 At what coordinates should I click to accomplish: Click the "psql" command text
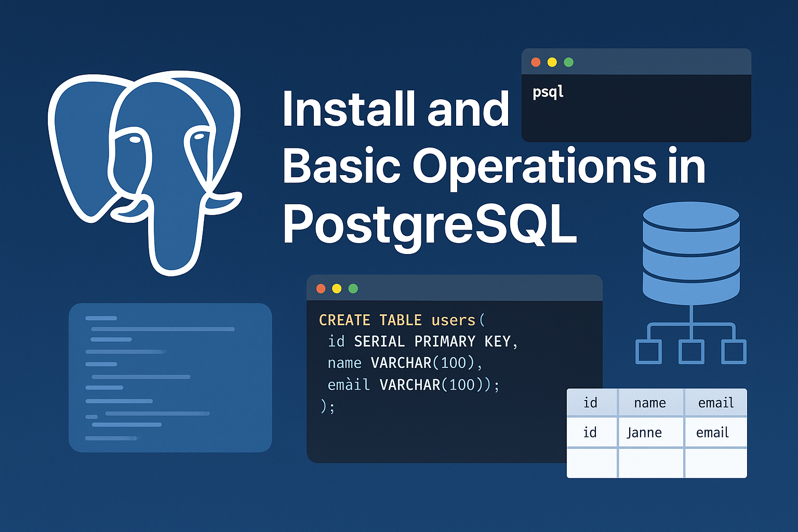point(548,92)
